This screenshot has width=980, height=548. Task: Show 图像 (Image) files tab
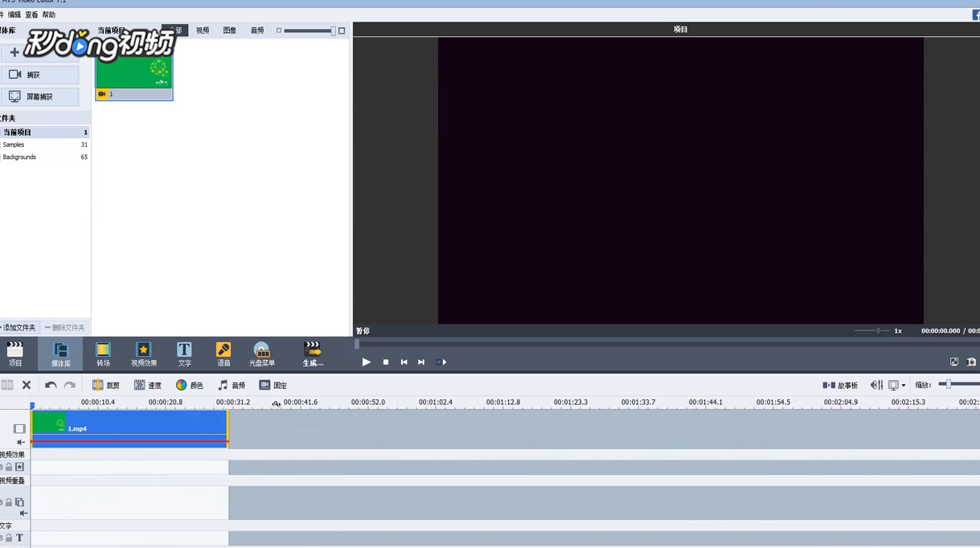pos(230,31)
